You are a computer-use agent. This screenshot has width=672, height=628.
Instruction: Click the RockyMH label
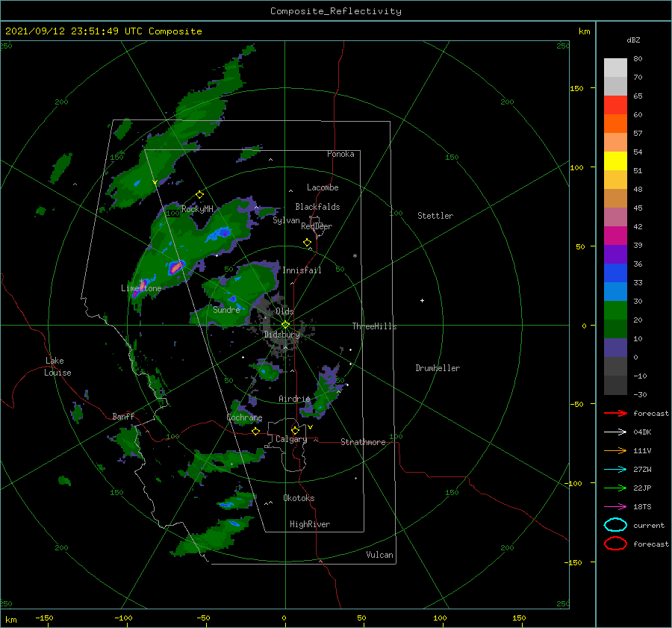click(197, 209)
